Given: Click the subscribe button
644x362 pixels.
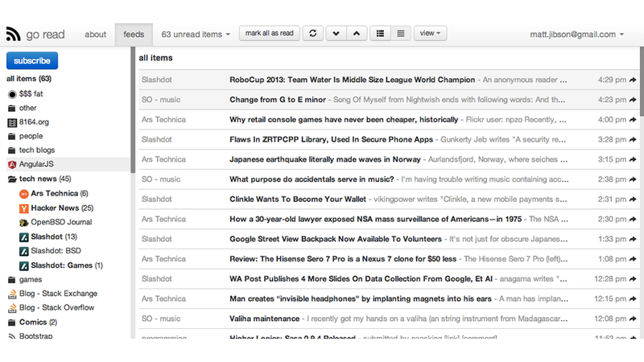Looking at the screenshot, I should click(x=32, y=61).
